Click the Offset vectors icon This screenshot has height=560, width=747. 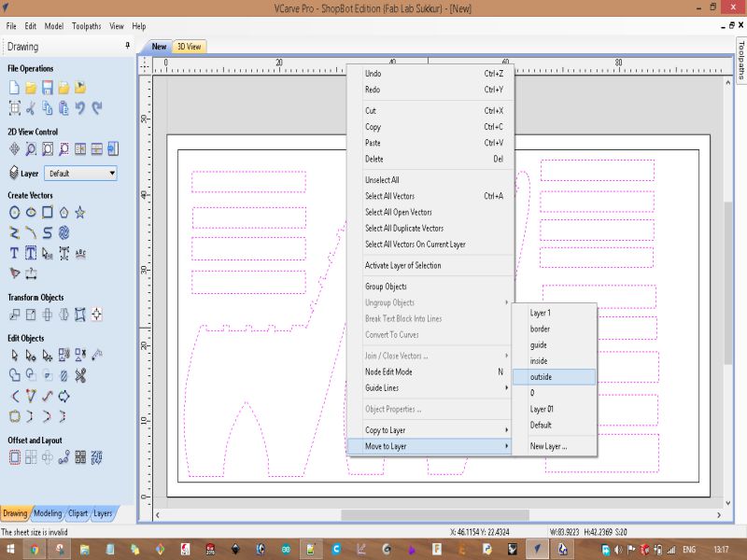pos(14,457)
